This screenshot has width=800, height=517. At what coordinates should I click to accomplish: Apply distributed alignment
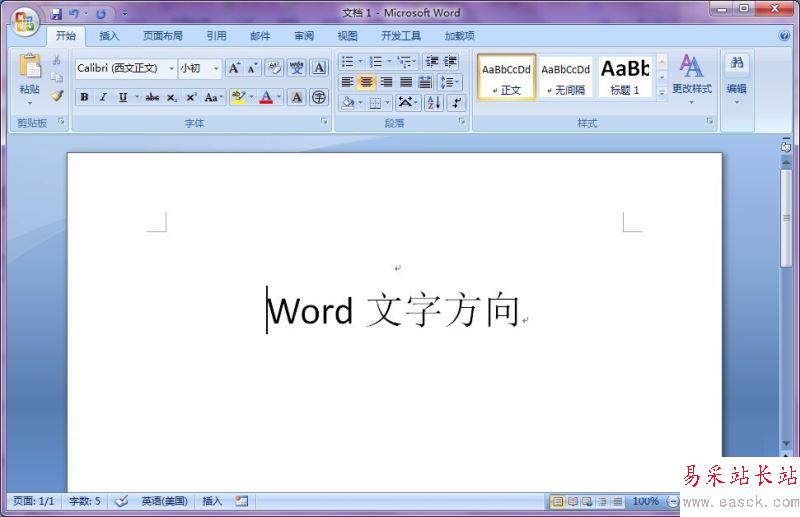click(425, 82)
